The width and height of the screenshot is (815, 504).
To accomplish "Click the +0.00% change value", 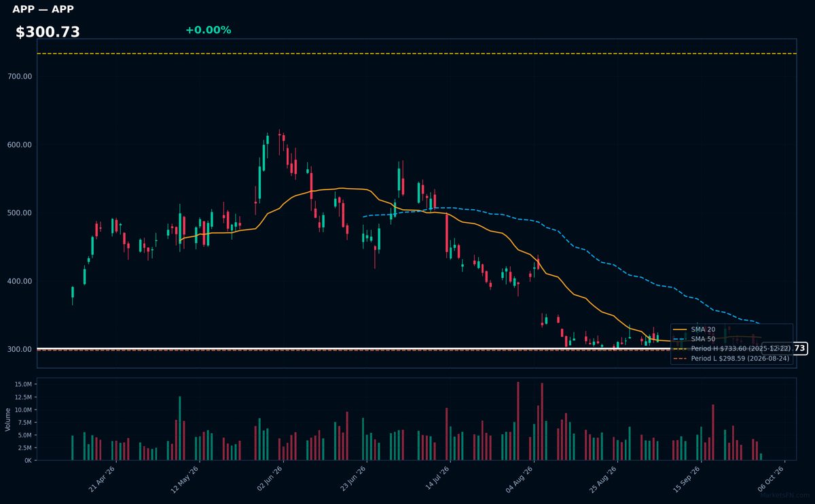I will pos(208,30).
